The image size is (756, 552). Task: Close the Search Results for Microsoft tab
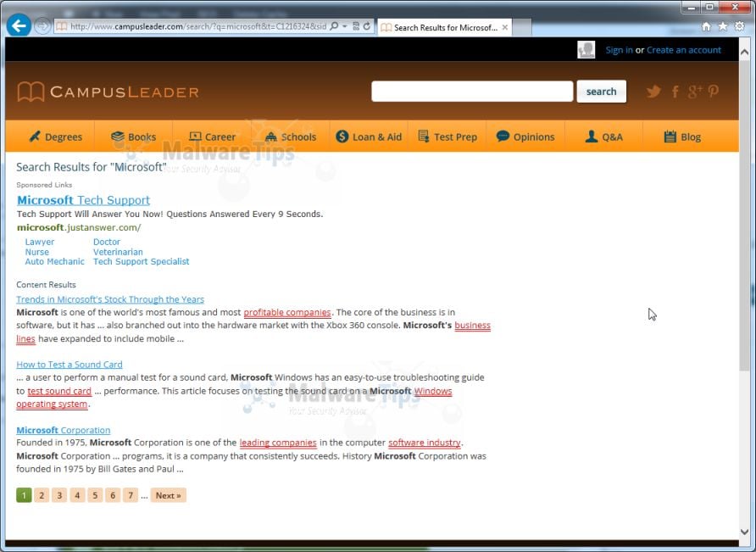(x=504, y=27)
